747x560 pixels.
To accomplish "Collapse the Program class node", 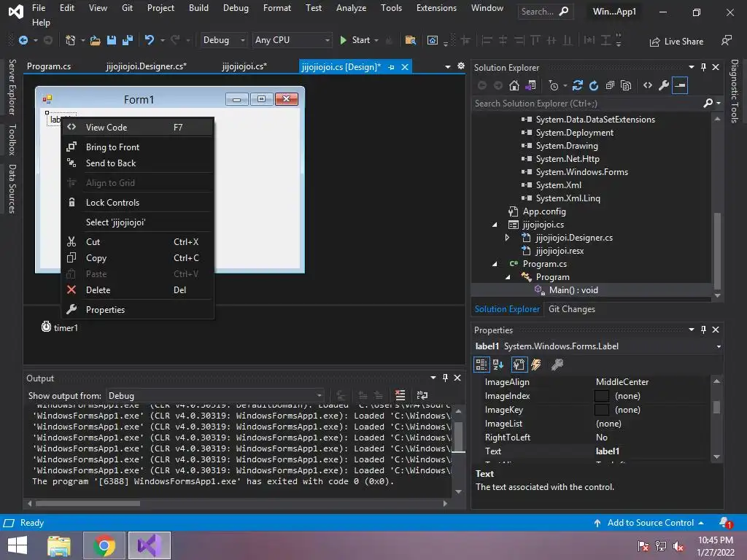I will tap(508, 276).
